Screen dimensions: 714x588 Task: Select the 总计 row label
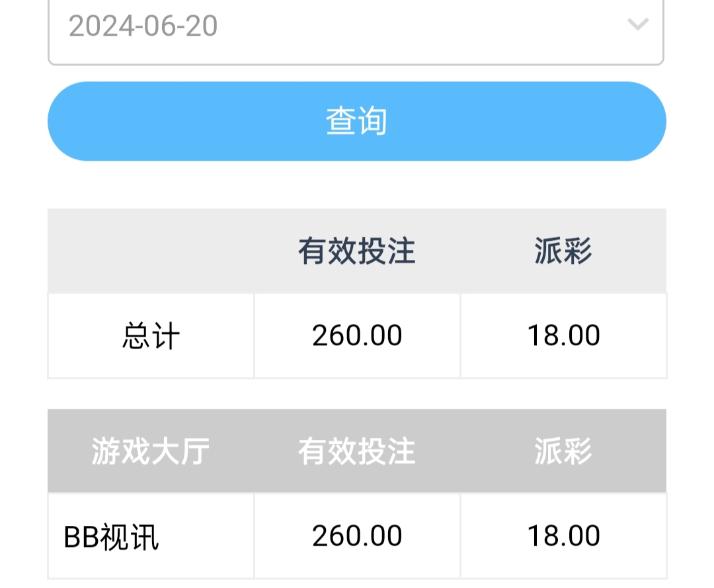pos(151,336)
